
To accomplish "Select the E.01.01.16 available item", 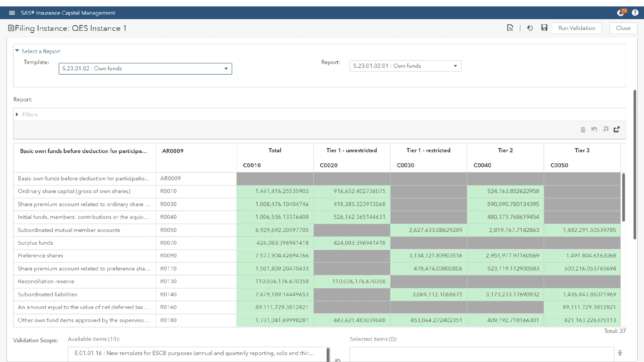I will tap(194, 353).
